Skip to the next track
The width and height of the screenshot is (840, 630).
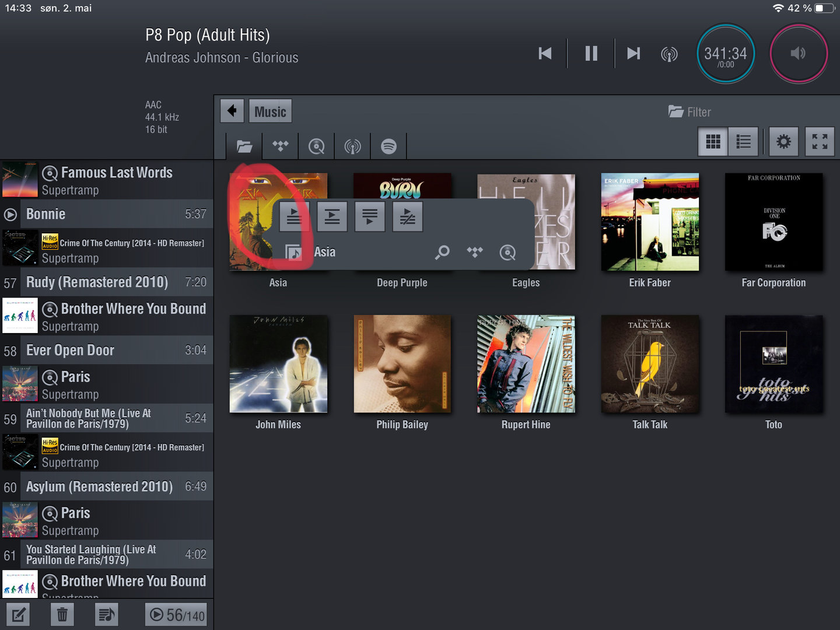tap(633, 54)
